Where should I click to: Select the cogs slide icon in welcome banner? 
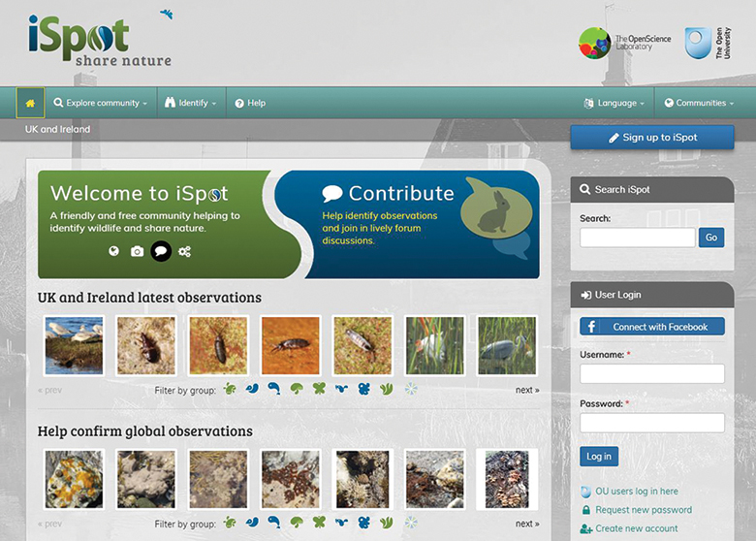pos(184,251)
